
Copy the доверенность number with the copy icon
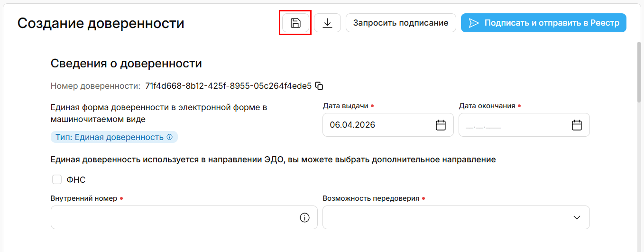point(320,86)
